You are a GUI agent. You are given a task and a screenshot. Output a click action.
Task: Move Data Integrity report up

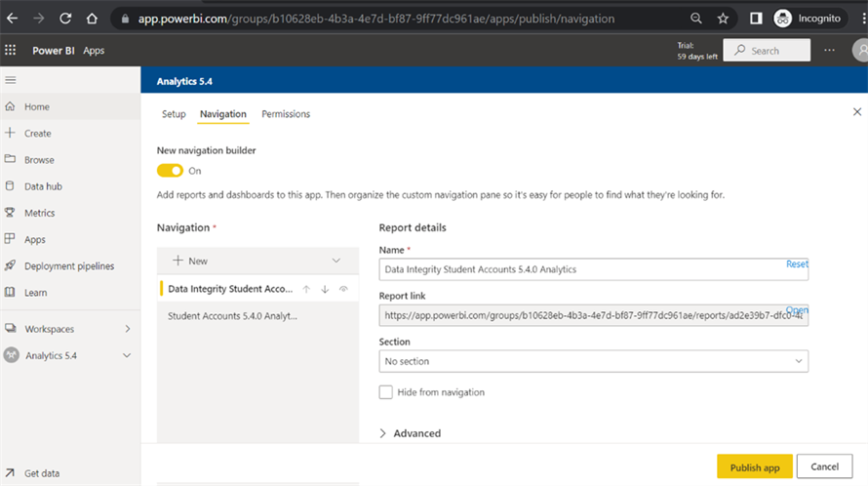[306, 289]
